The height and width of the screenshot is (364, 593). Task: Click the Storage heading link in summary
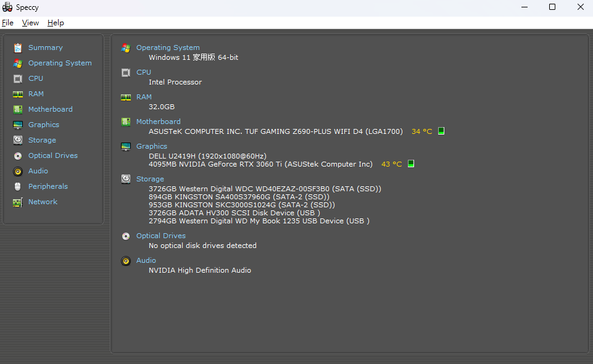pos(150,179)
